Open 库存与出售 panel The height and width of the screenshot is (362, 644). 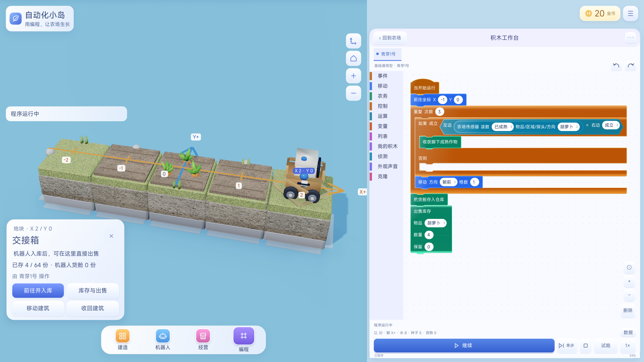point(93,291)
